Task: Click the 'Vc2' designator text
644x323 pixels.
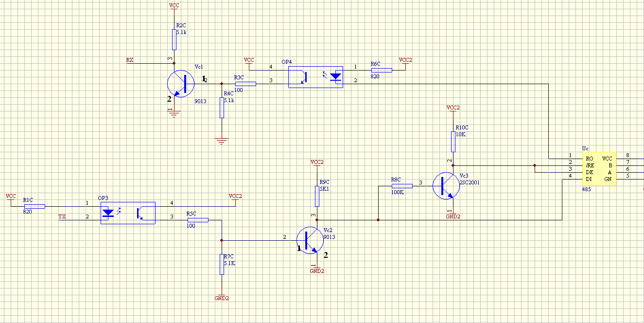Action: (328, 230)
